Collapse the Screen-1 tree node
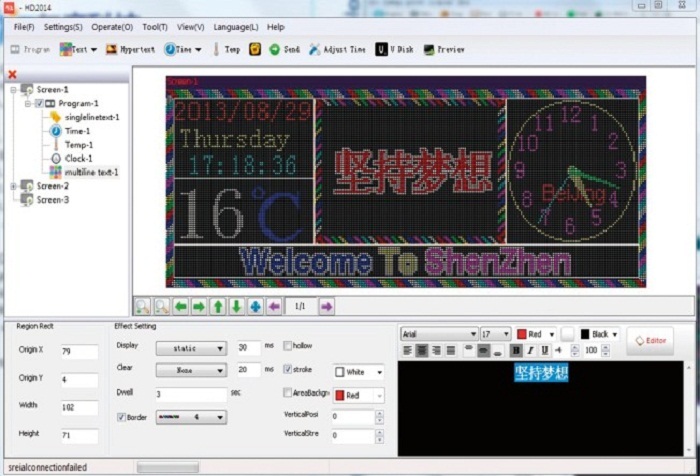700x476 pixels. click(14, 90)
